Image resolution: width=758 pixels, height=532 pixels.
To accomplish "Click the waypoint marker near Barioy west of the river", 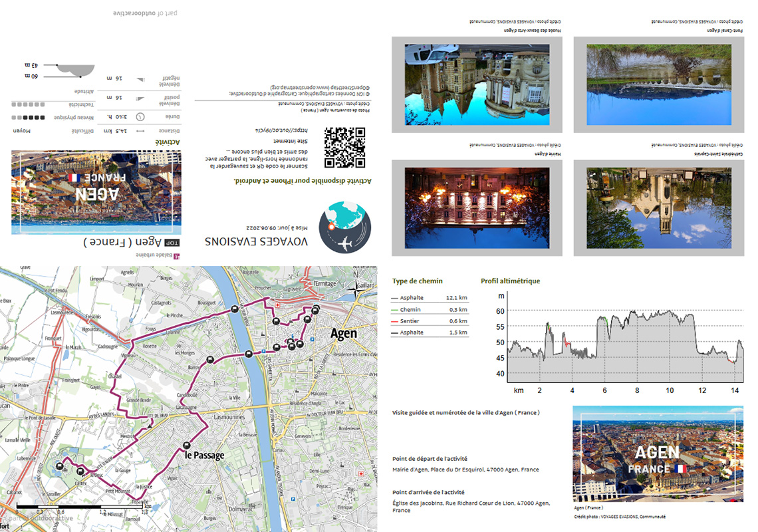I will tap(210, 360).
